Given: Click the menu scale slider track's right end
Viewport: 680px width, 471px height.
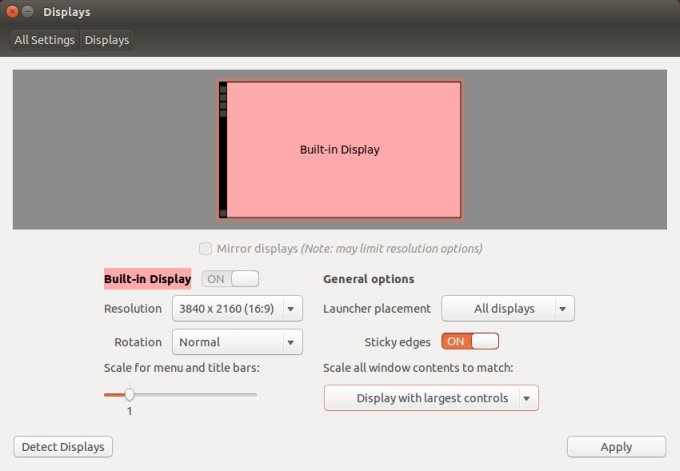Looking at the screenshot, I should click(x=254, y=395).
